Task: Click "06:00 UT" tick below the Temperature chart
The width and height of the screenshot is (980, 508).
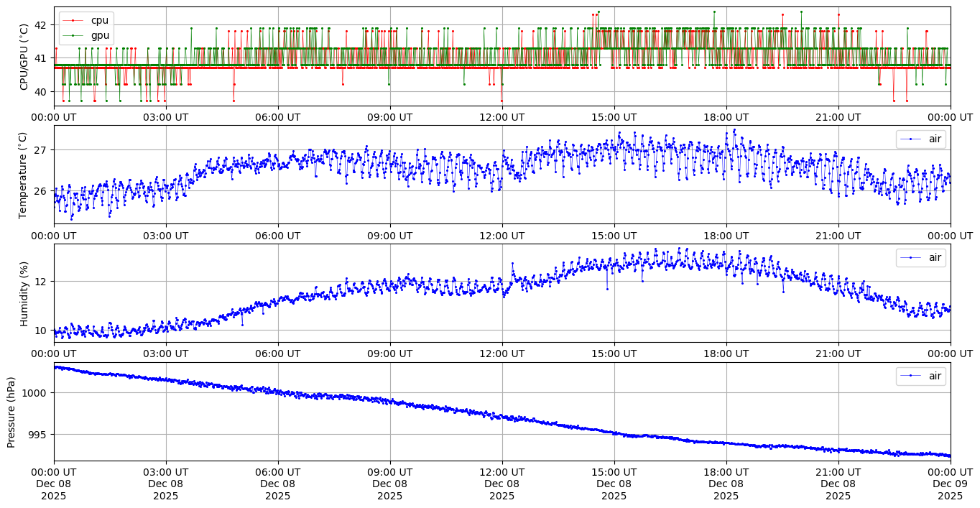Action: 277,235
